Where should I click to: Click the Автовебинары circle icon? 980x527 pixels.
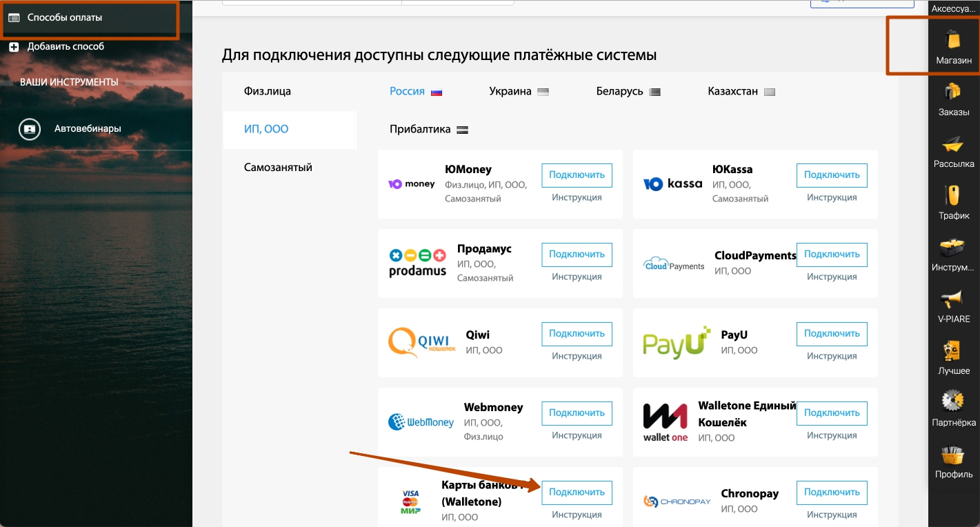(30, 129)
